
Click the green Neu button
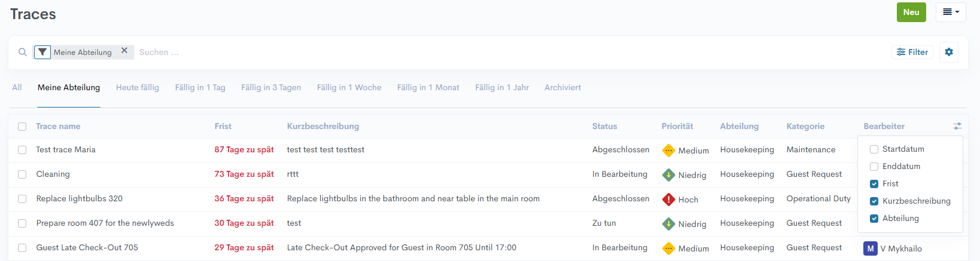click(911, 12)
